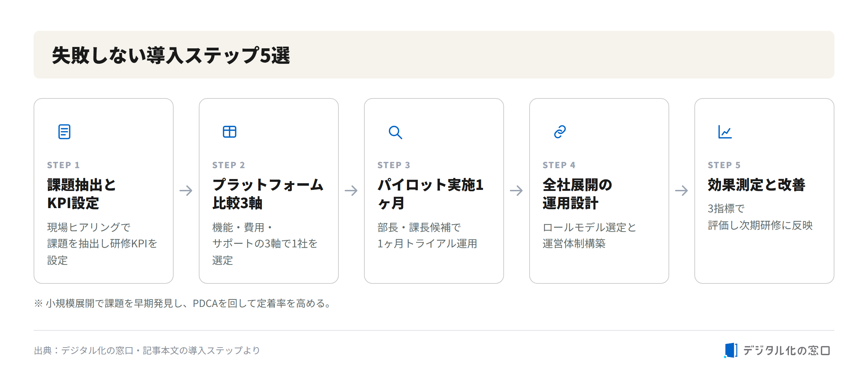Select the プラットフォーム比較3軸 heading

[268, 194]
